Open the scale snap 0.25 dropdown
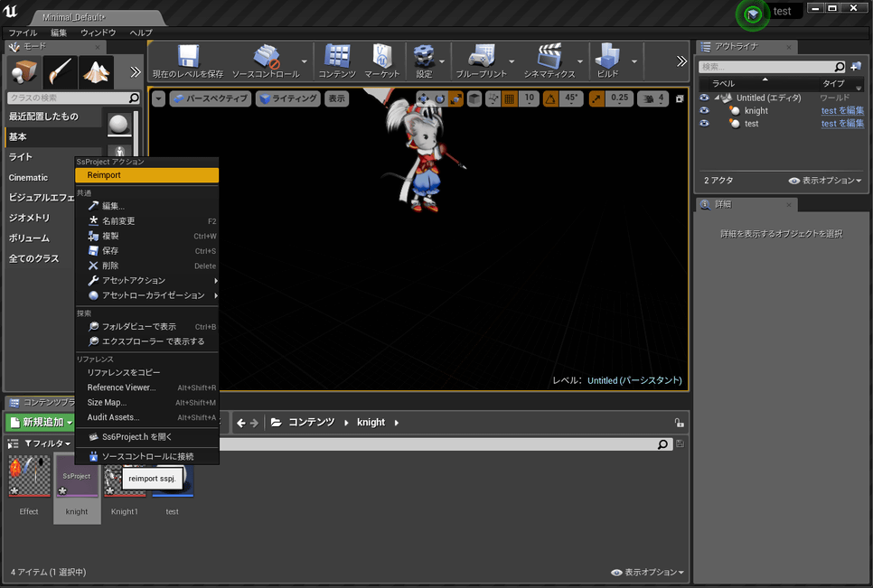 point(619,99)
